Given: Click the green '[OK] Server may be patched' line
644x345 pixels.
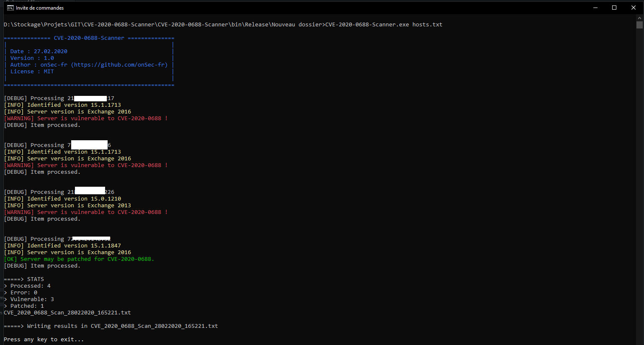Looking at the screenshot, I should click(79, 259).
